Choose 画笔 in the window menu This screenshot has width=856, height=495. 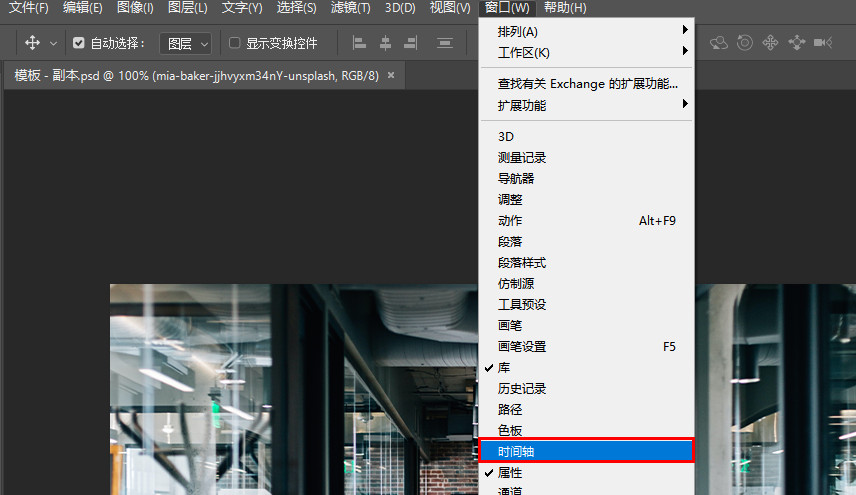point(586,325)
